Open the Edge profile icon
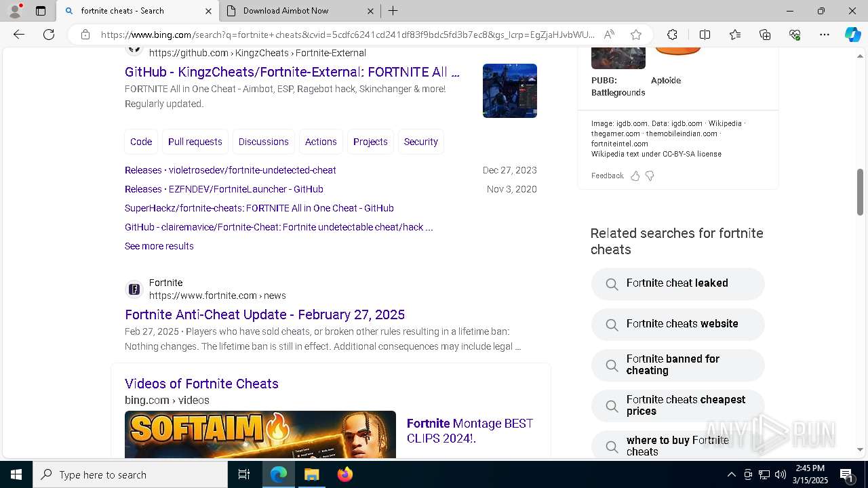This screenshot has height=488, width=868. [x=14, y=11]
